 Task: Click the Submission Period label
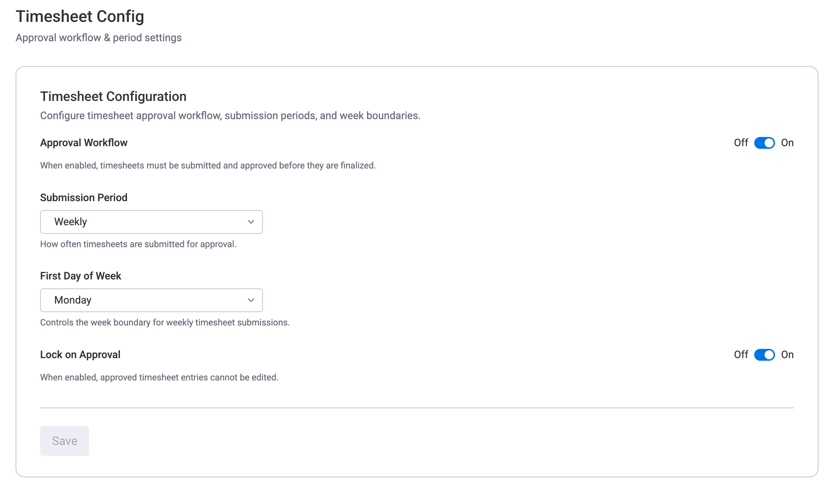(x=84, y=197)
